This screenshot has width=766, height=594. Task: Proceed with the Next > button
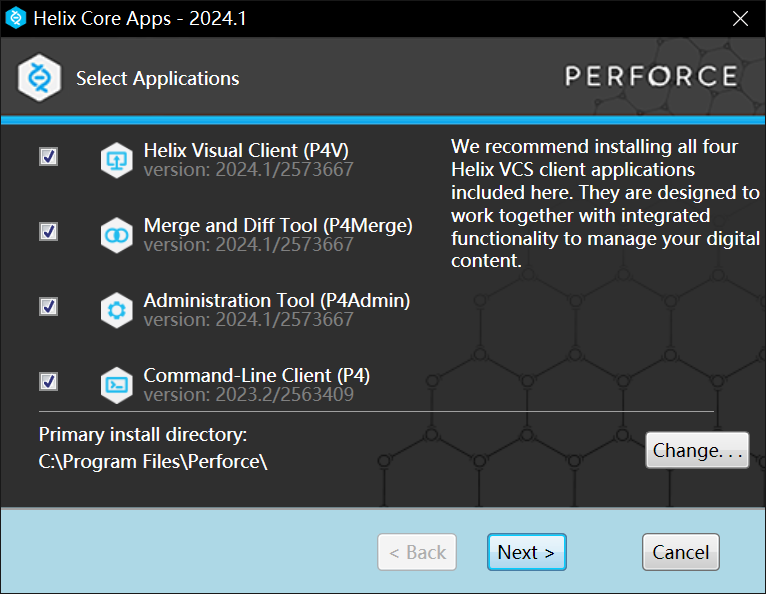[x=527, y=552]
